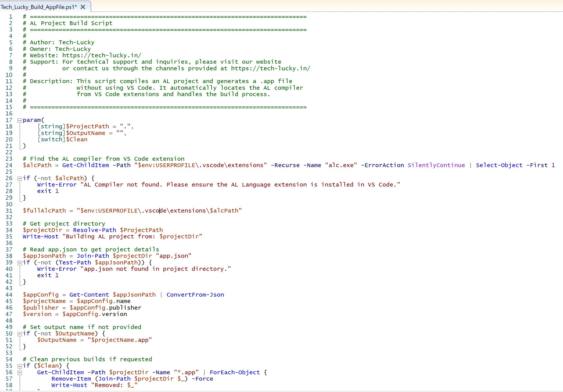The height and width of the screenshot is (392, 563).
Task: Place cursor in 'AL Project Build Script' title comment
Action: tap(71, 23)
